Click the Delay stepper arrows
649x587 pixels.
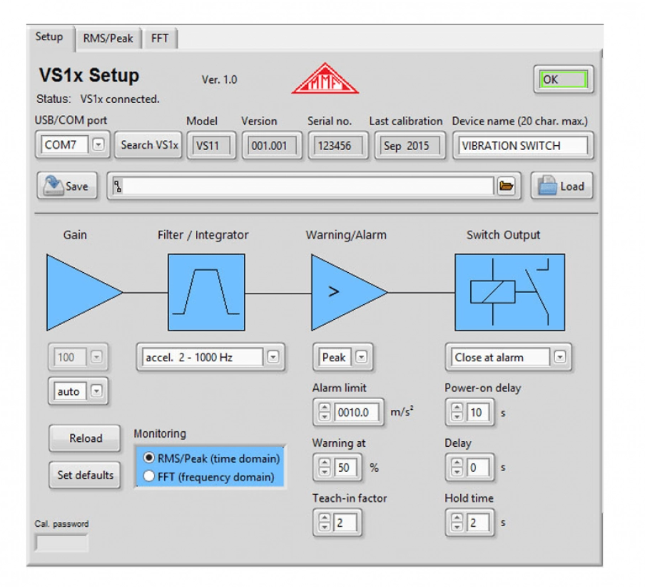[457, 467]
